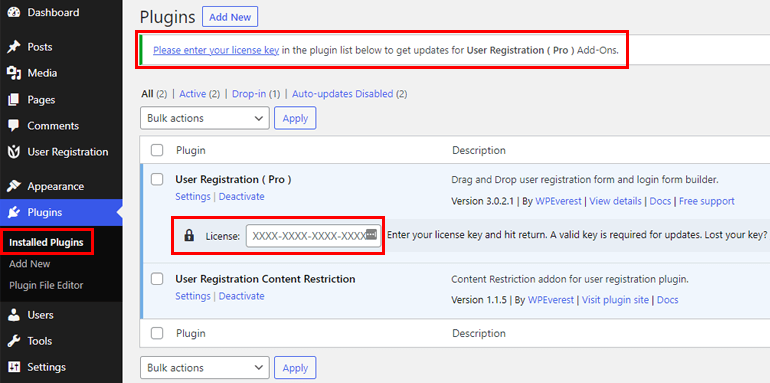Click Visit plugin site link

pos(615,300)
